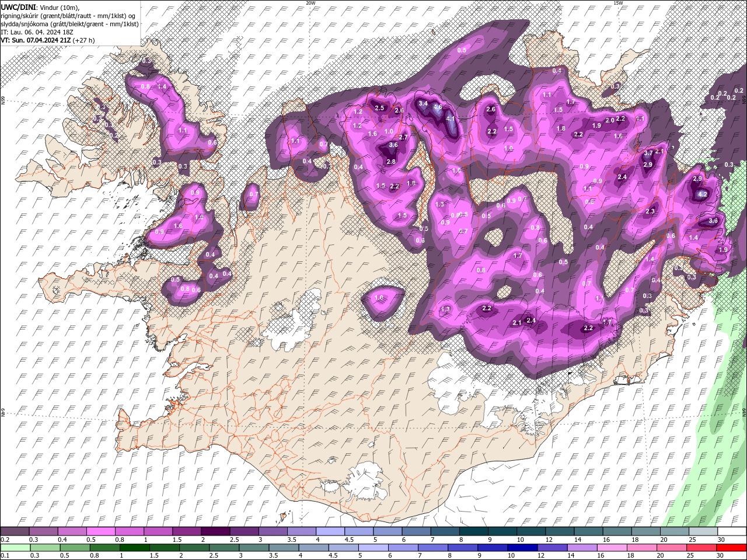747x560 pixels.
Task: Click the 2.0 precipitation value in the northeast
Action: pos(609,120)
